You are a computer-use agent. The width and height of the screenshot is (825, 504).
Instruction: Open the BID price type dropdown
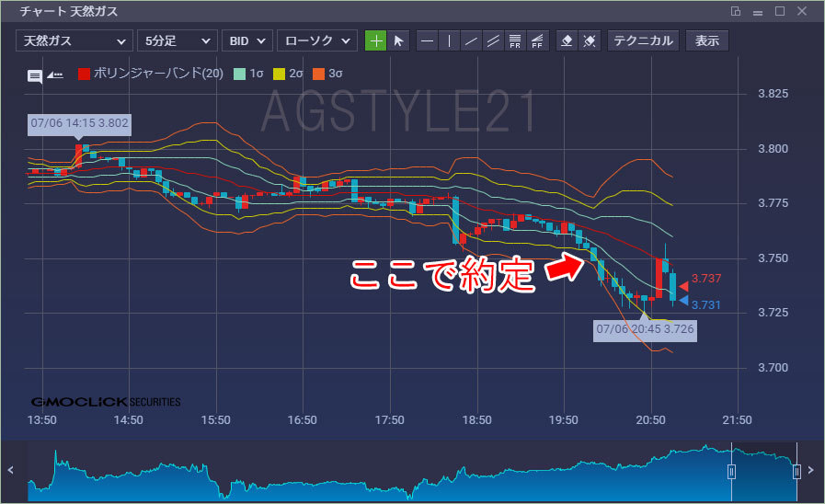pyautogui.click(x=246, y=40)
